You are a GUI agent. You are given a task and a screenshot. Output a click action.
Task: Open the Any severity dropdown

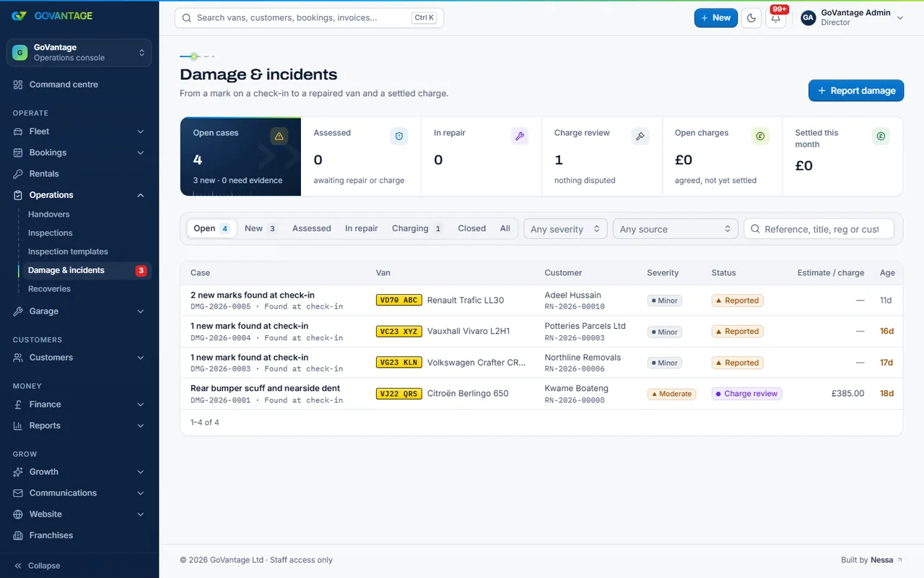[x=565, y=229]
